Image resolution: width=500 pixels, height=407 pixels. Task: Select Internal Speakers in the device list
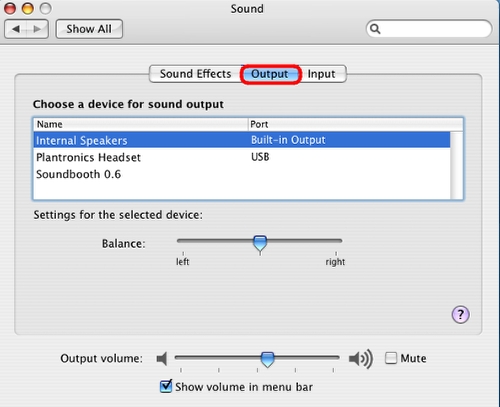click(x=242, y=140)
